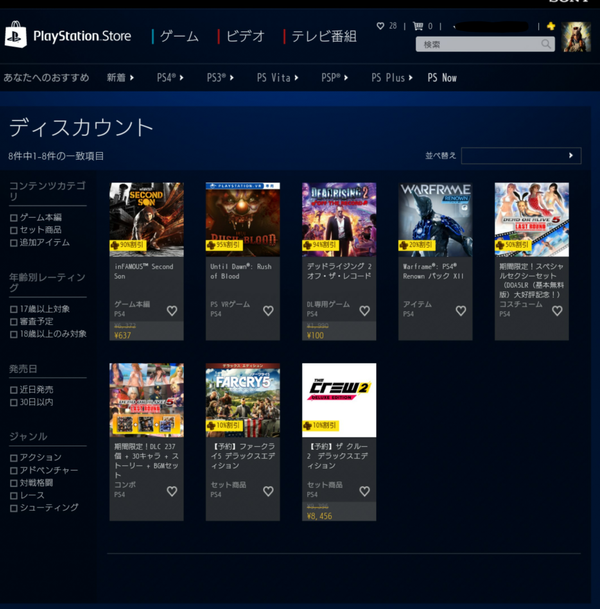Click the 20% discount badge on Warframe
The width and height of the screenshot is (600, 609).
coord(417,245)
